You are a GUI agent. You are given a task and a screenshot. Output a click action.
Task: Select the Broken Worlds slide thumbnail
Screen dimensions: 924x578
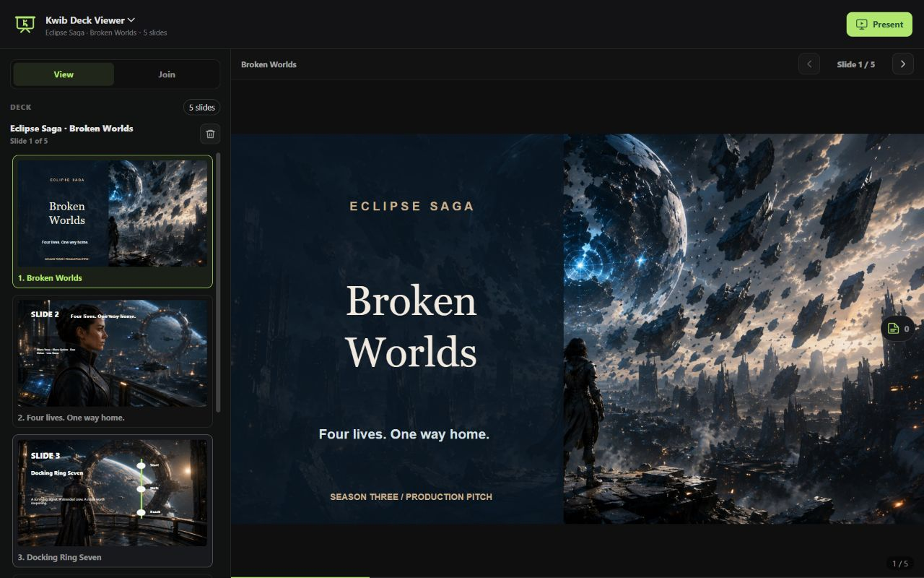tap(113, 222)
